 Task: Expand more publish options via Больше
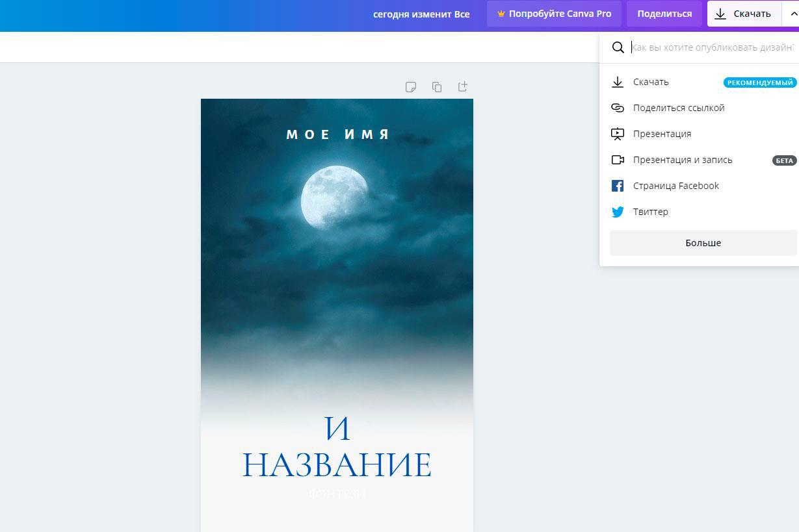[703, 243]
